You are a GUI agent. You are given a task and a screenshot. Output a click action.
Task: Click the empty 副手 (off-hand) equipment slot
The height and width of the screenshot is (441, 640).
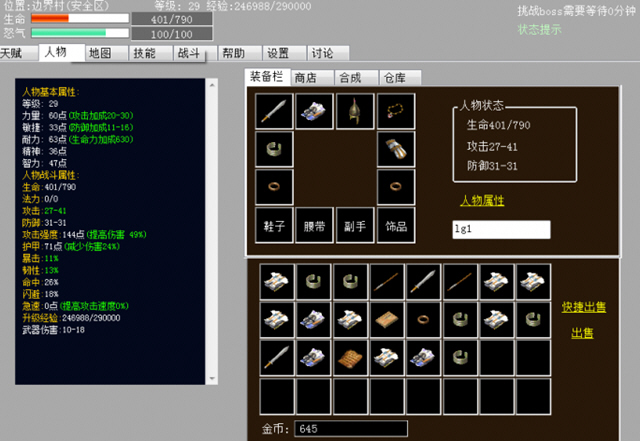click(x=354, y=226)
